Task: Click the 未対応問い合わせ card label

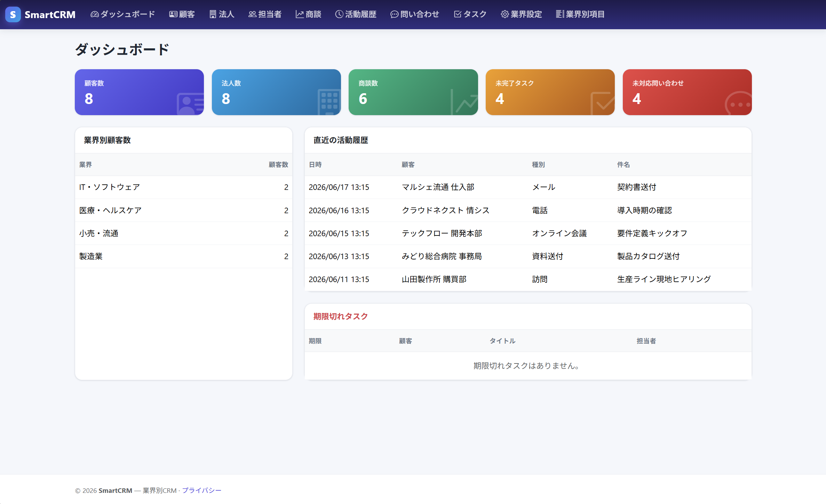Action: (658, 83)
